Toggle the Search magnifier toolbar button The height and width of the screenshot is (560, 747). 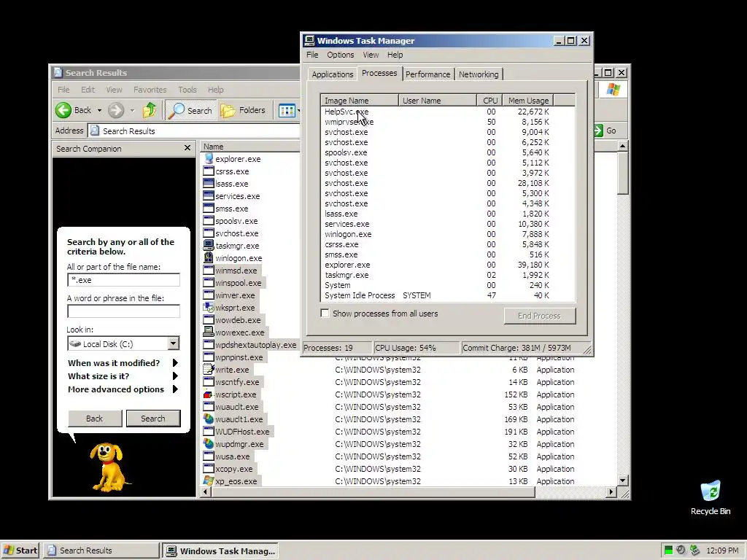tap(190, 111)
